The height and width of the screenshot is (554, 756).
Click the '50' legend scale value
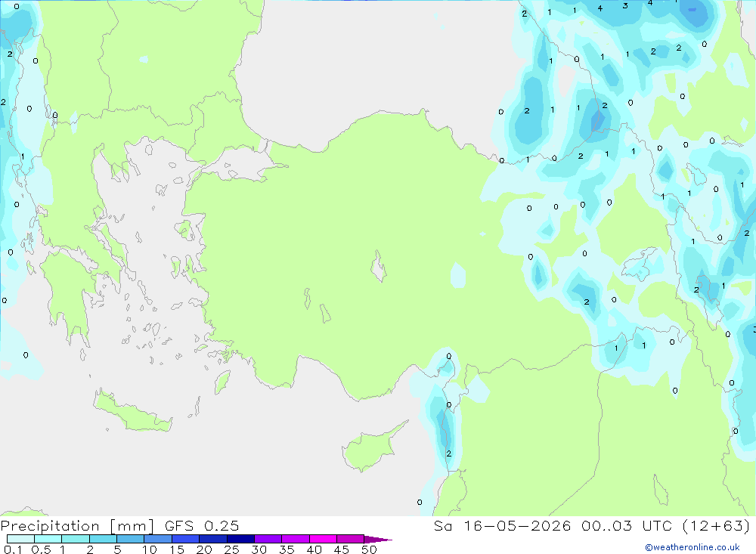(370, 549)
